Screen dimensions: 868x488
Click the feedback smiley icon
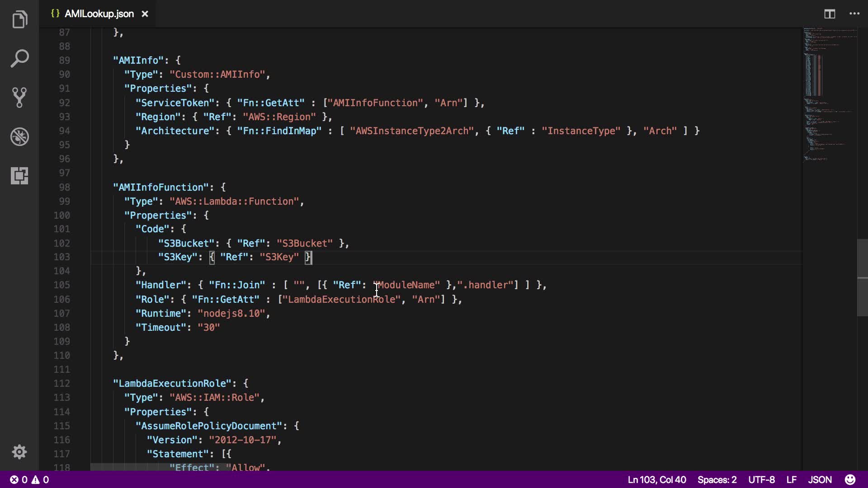[x=850, y=479]
